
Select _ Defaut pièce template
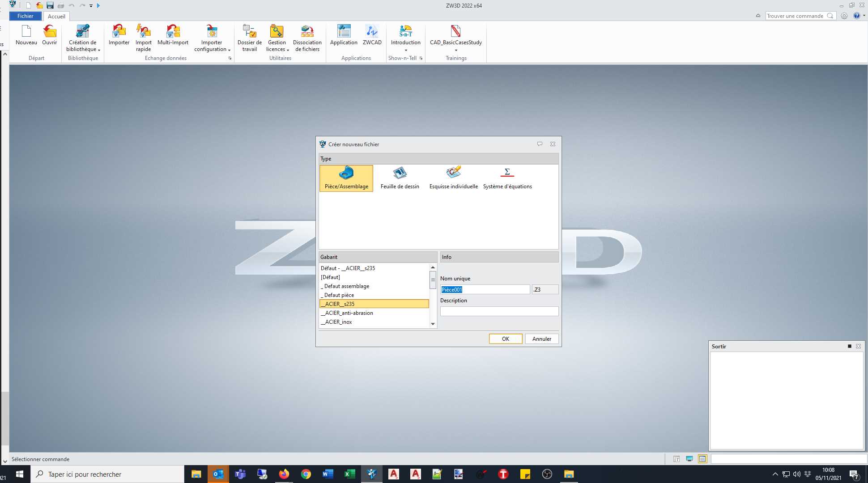click(374, 295)
